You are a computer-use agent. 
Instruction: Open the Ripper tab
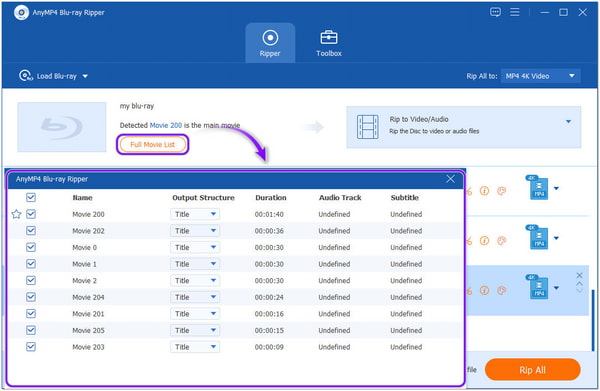[x=270, y=43]
